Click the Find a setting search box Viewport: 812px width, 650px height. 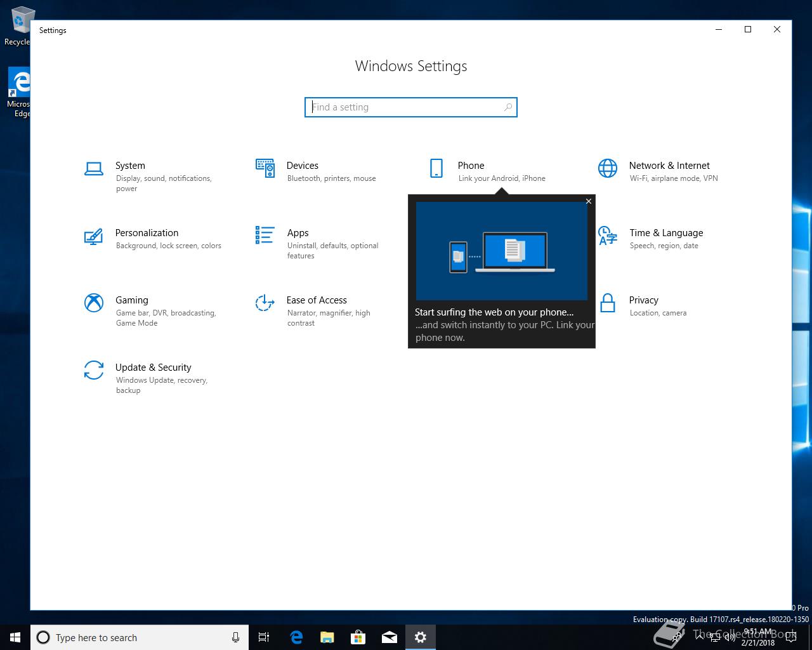406,107
